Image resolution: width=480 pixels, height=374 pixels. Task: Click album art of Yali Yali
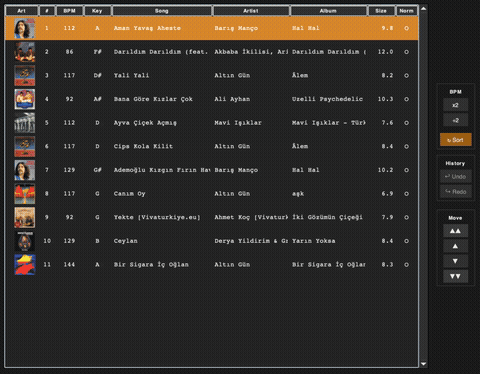pyautogui.click(x=25, y=76)
